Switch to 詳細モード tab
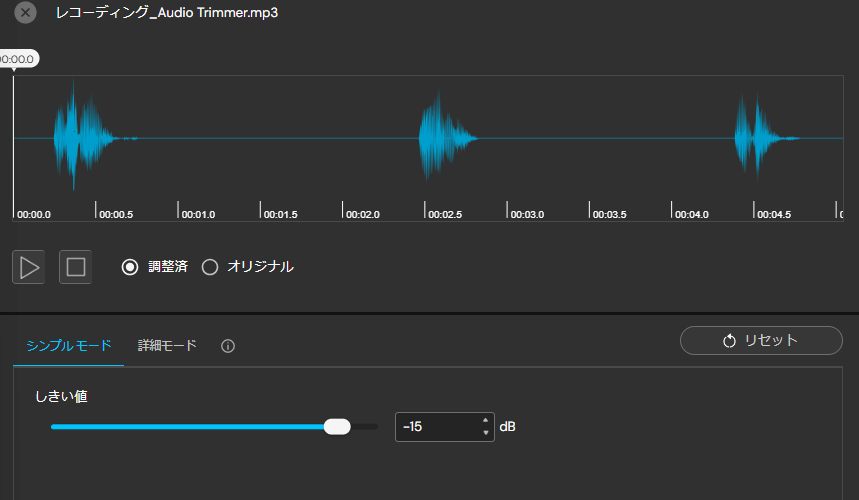Viewport: 859px width, 500px height. [x=167, y=346]
